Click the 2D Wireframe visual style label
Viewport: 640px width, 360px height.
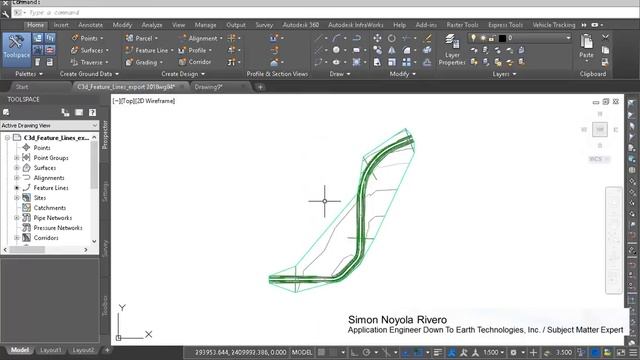(x=155, y=101)
